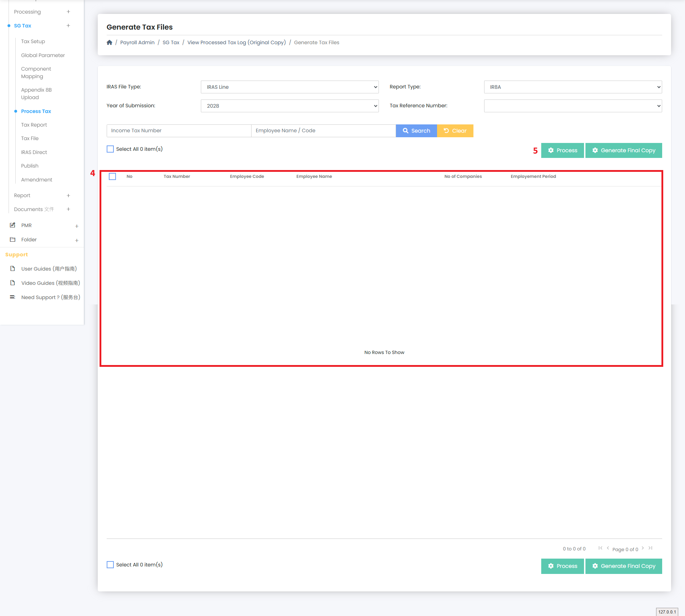Open the Tax Reference Number dropdown

pyautogui.click(x=573, y=106)
